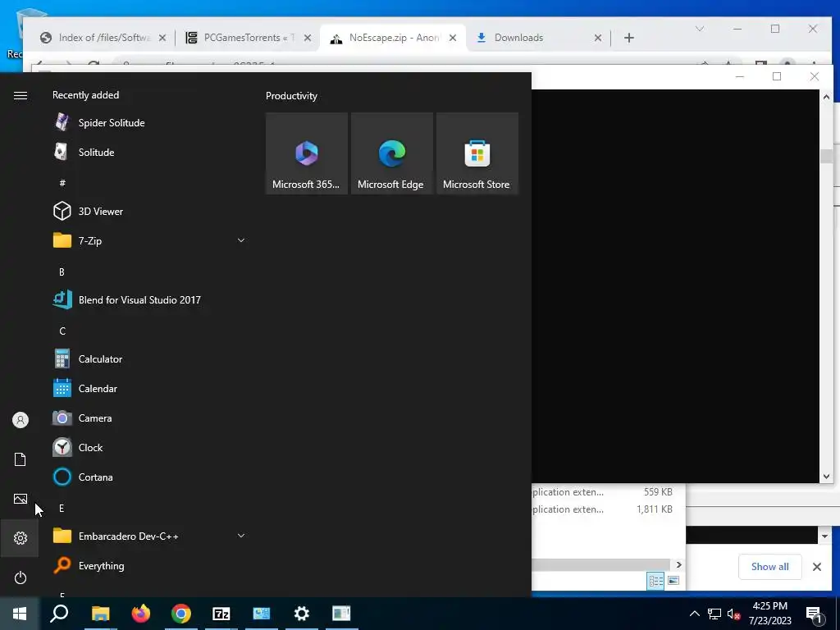This screenshot has height=630, width=840.
Task: Close the PCGamesTorrents tab
Action: click(308, 38)
